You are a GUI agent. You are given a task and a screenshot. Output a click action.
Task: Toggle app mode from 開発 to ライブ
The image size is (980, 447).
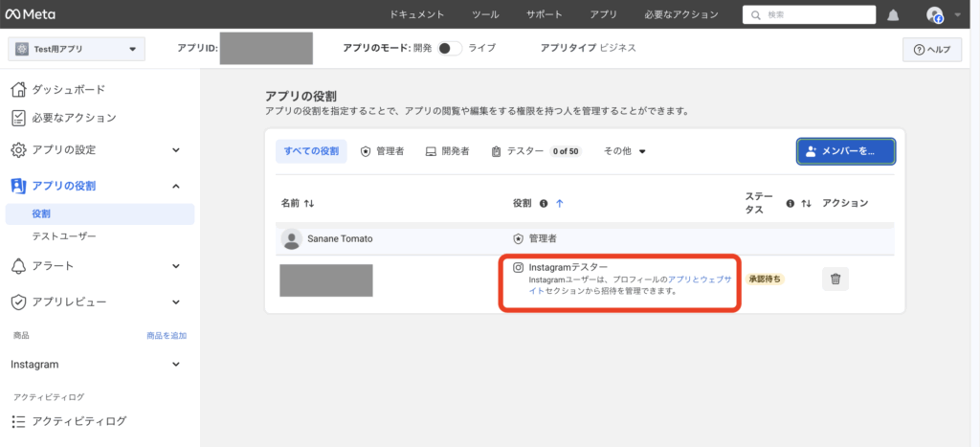(450, 48)
